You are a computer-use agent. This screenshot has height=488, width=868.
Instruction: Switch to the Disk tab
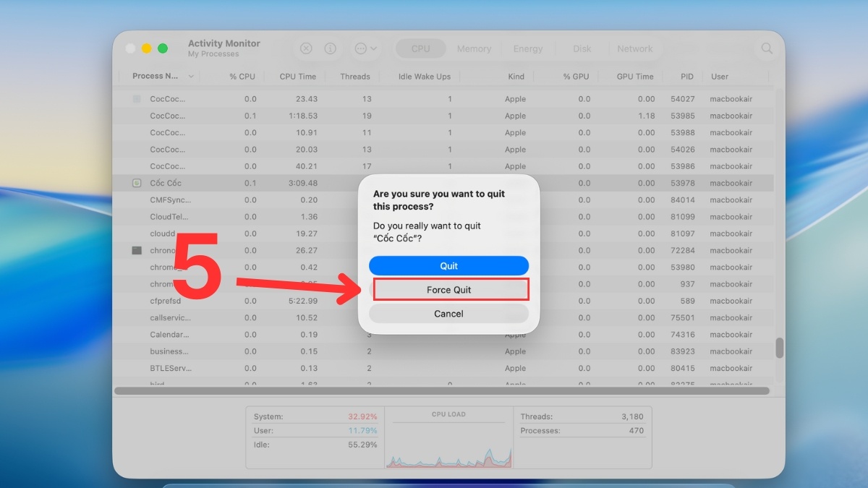point(582,48)
